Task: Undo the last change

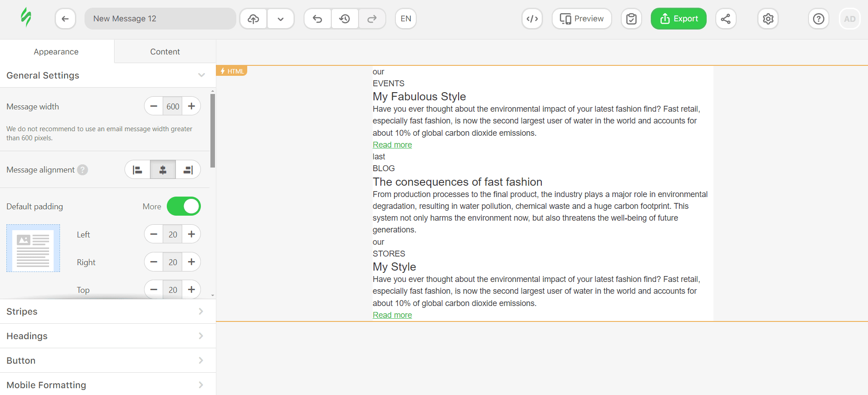Action: pyautogui.click(x=318, y=19)
